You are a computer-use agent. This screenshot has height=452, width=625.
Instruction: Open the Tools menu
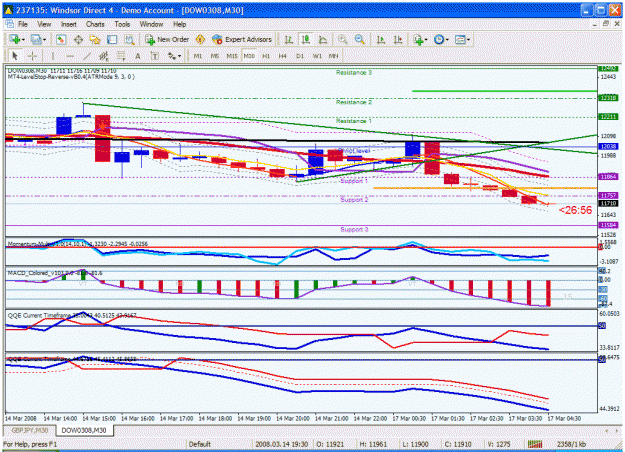click(x=122, y=24)
